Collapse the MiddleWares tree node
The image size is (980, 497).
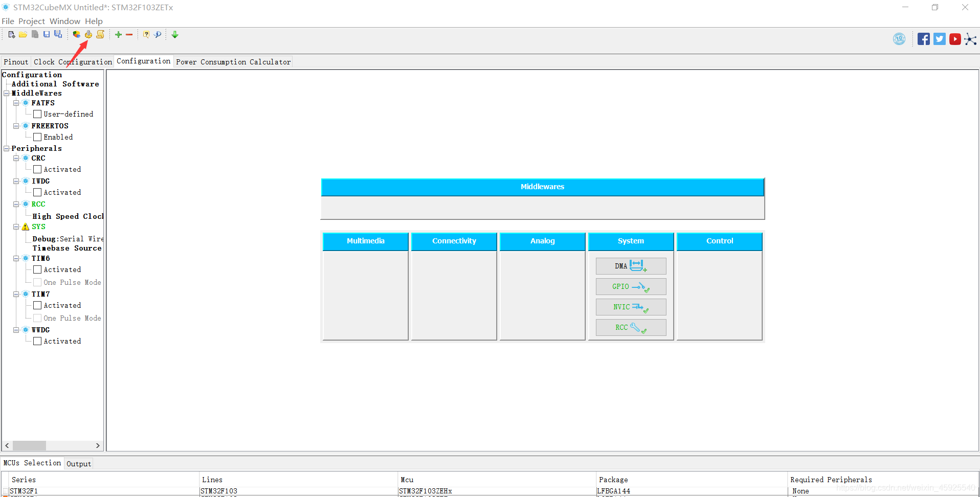[x=7, y=93]
